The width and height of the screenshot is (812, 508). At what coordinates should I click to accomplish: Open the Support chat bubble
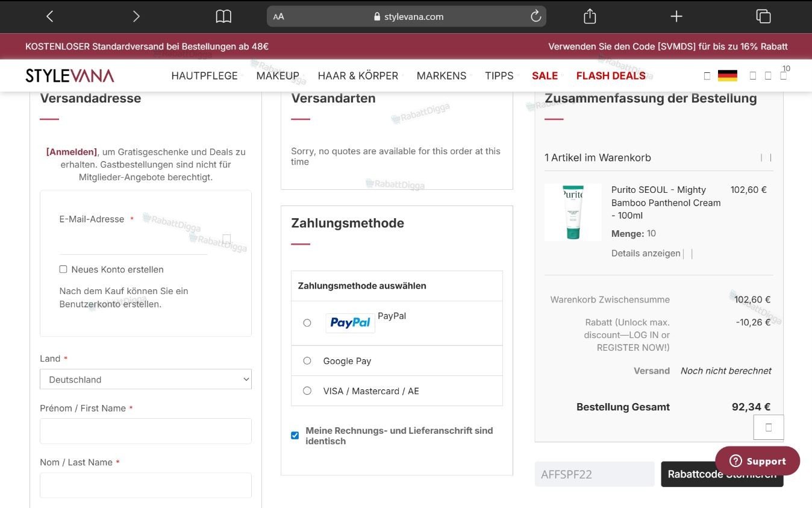click(757, 461)
